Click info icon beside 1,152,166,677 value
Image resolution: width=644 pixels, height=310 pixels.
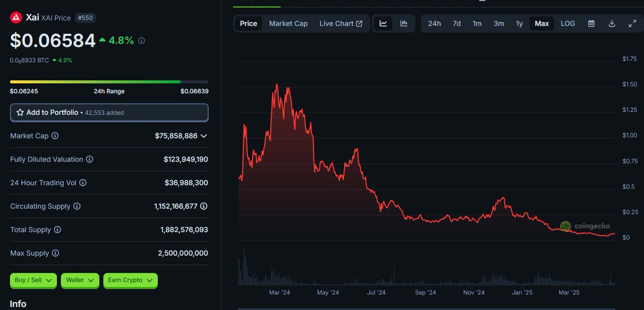(204, 206)
